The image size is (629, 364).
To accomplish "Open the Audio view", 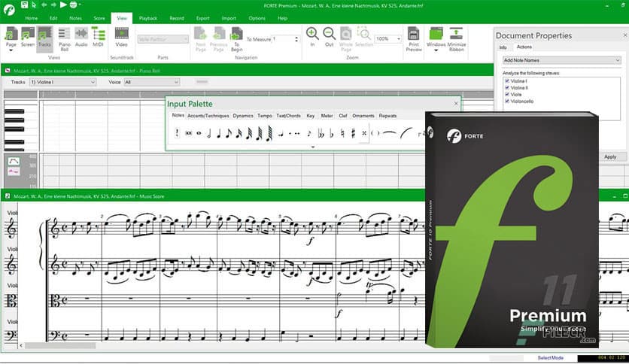I will (x=81, y=38).
